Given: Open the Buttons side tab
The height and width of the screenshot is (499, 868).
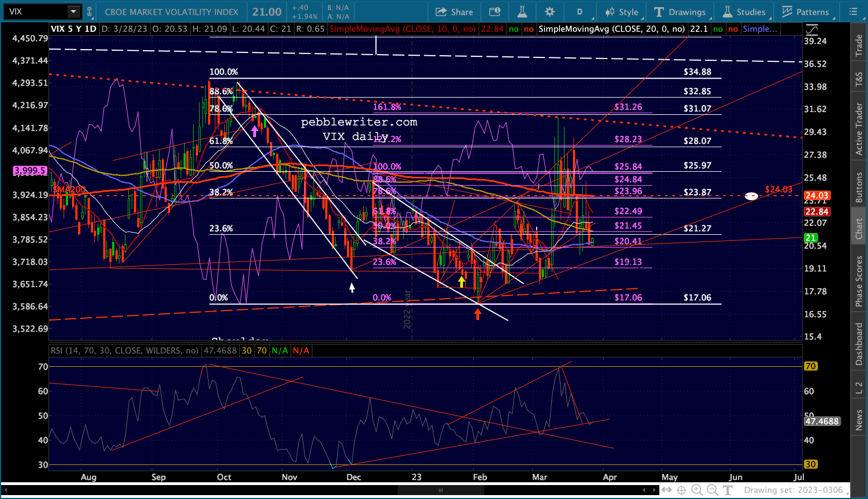Looking at the screenshot, I should [x=859, y=188].
